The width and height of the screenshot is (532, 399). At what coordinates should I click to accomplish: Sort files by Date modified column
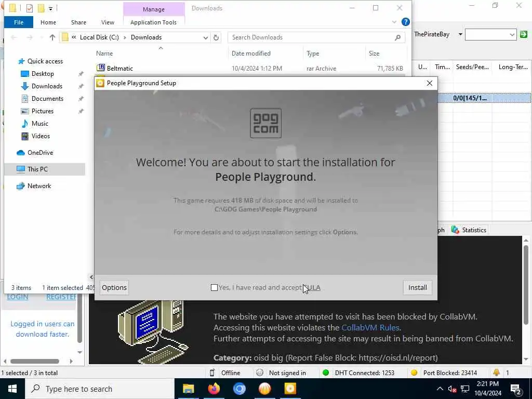tap(251, 54)
